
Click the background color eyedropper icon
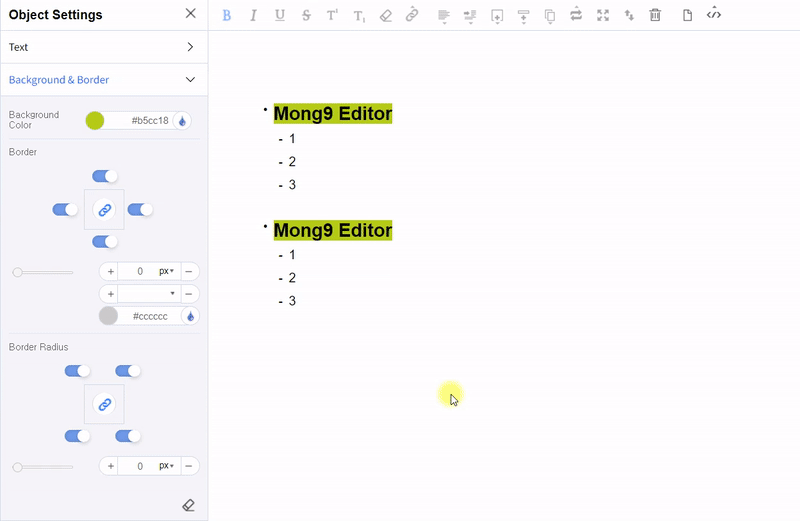pos(182,121)
